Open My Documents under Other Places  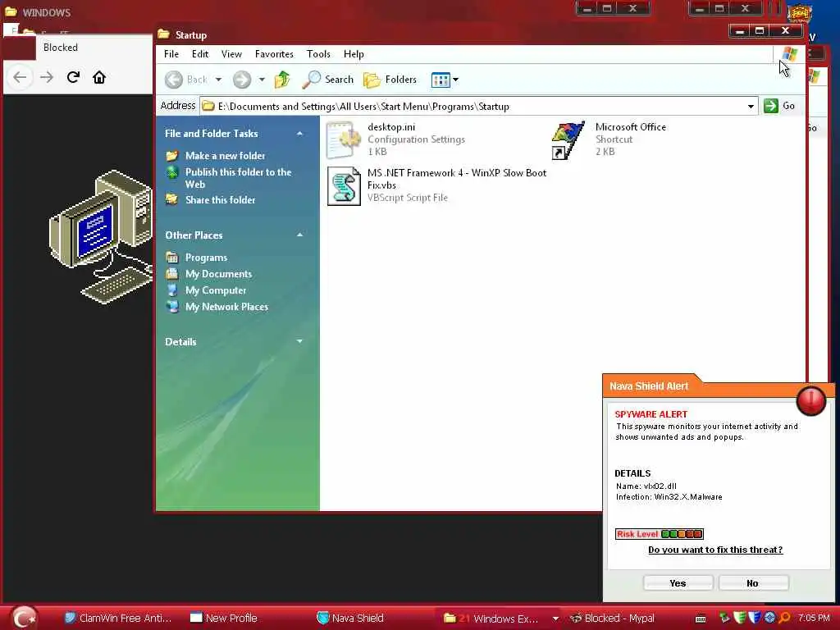(218, 274)
